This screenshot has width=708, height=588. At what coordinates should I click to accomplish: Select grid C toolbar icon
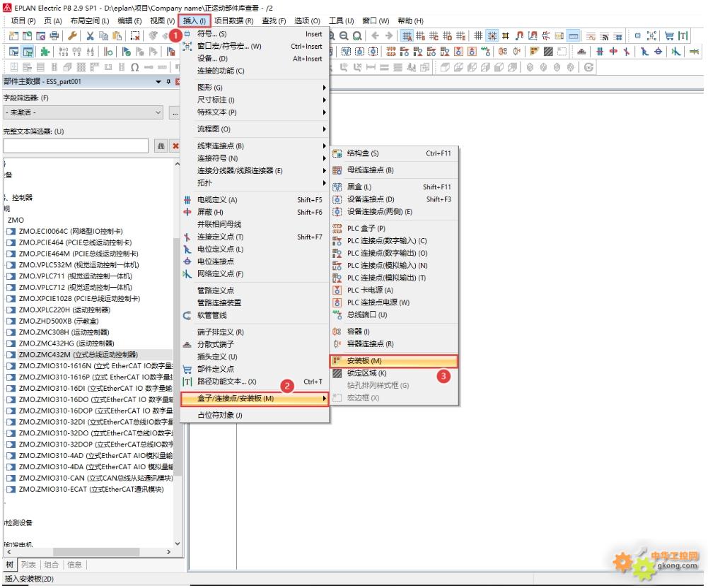pos(434,35)
